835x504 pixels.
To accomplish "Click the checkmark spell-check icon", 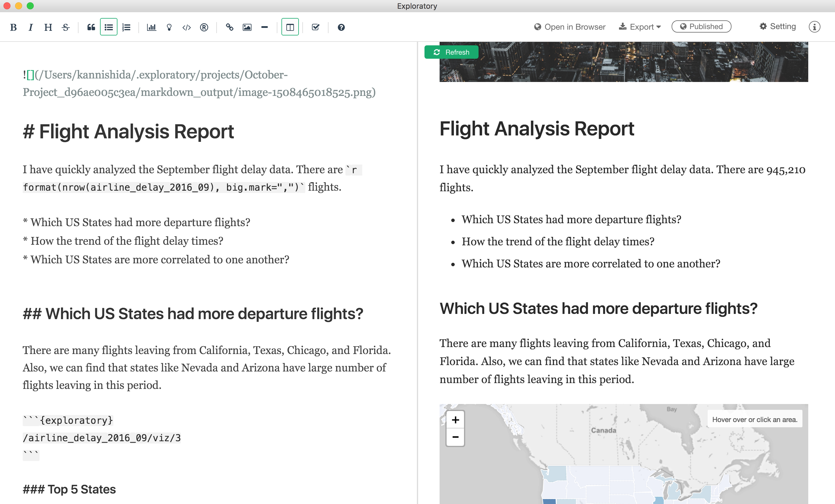I will (315, 27).
